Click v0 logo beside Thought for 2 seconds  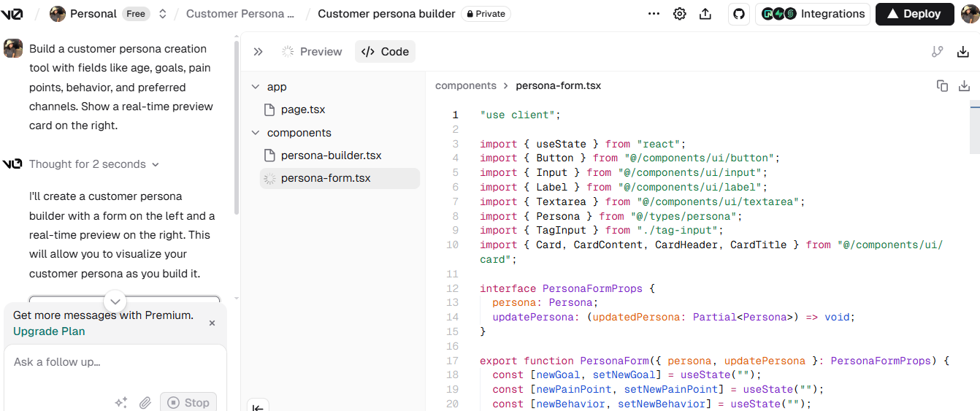(x=12, y=164)
